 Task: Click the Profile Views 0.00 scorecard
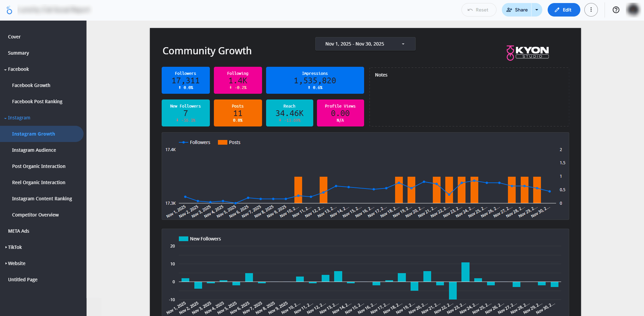[341, 113]
